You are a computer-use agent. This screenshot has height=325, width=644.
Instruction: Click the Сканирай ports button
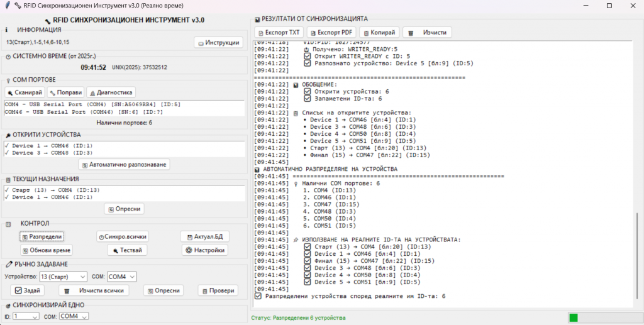tap(25, 92)
